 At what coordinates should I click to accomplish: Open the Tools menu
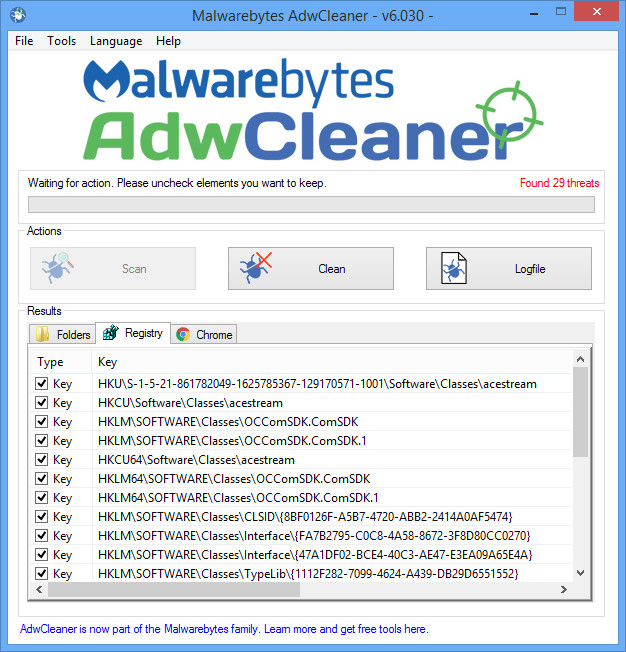pyautogui.click(x=62, y=41)
